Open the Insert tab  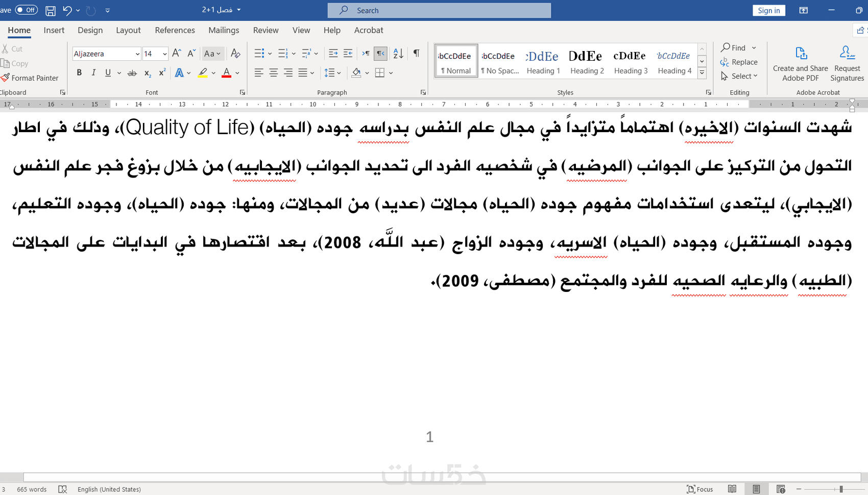pos(54,30)
